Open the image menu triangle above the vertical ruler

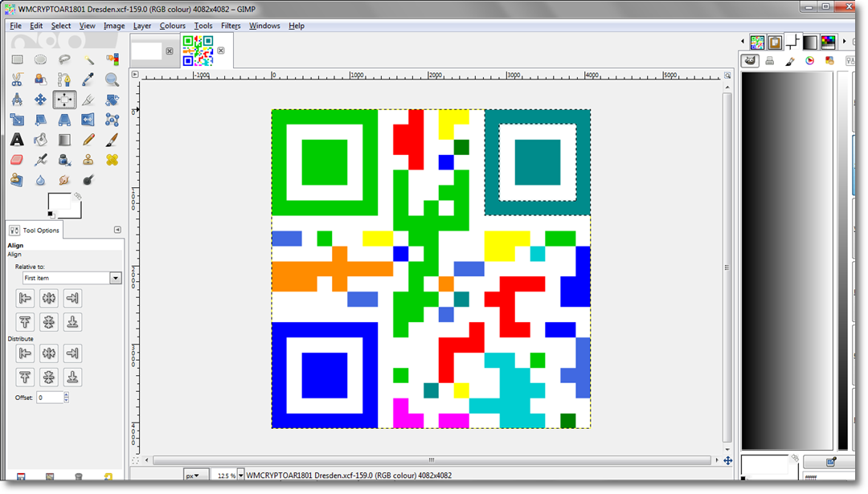coord(134,74)
